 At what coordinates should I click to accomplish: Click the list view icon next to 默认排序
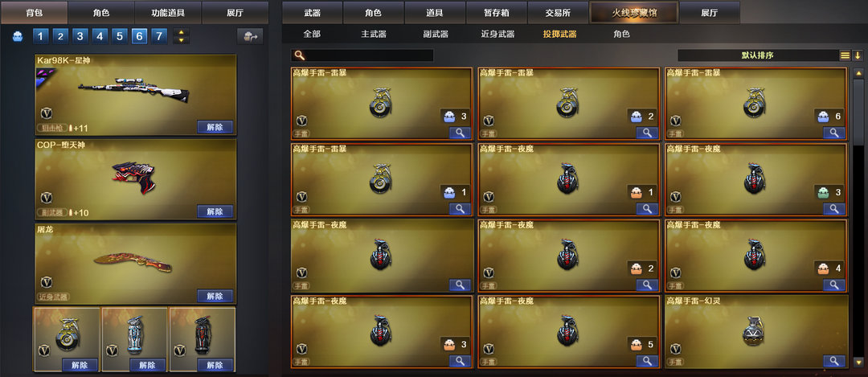coord(845,55)
